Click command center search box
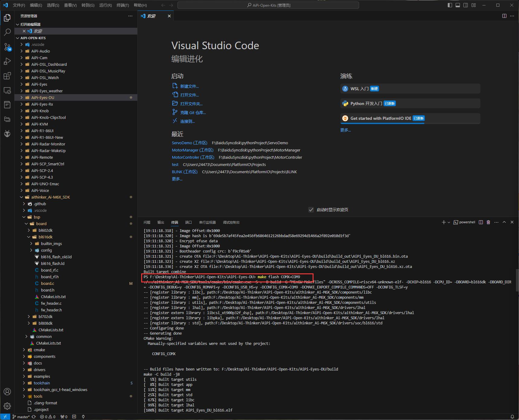This screenshot has height=420, width=519. pos(268,5)
